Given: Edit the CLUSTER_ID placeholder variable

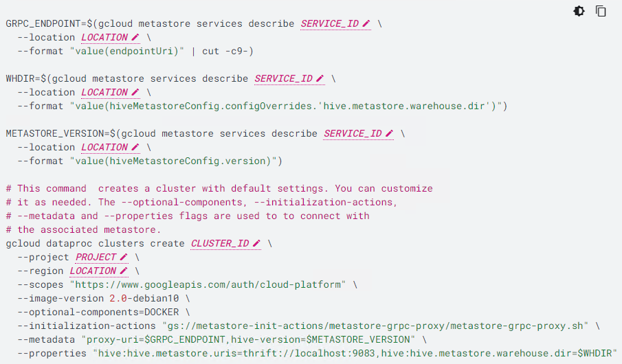Looking at the screenshot, I should pos(219,243).
